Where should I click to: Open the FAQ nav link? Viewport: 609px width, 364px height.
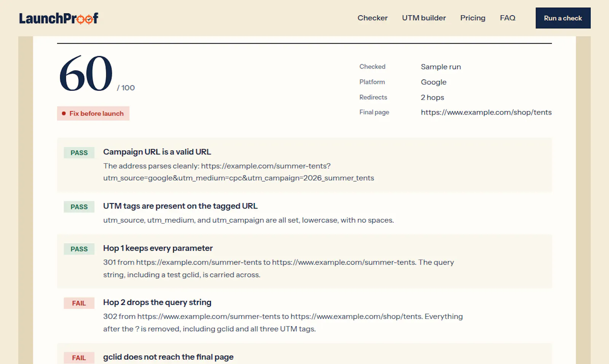507,18
